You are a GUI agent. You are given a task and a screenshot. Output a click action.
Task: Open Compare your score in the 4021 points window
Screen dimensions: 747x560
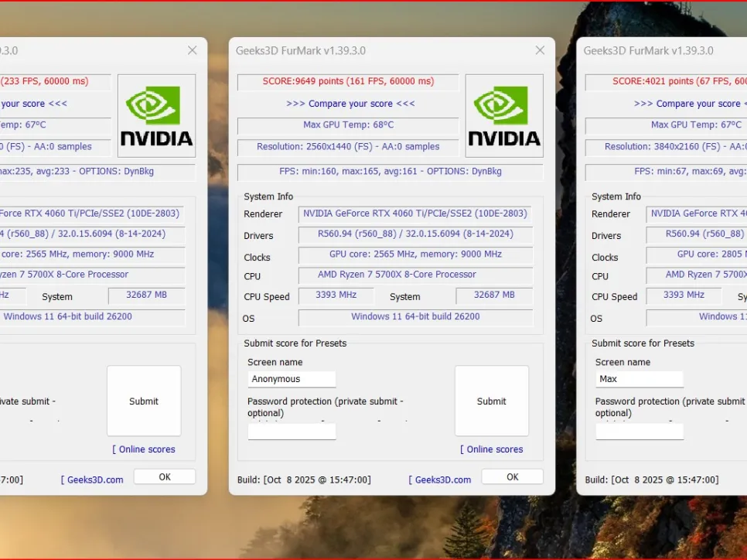[x=687, y=104]
